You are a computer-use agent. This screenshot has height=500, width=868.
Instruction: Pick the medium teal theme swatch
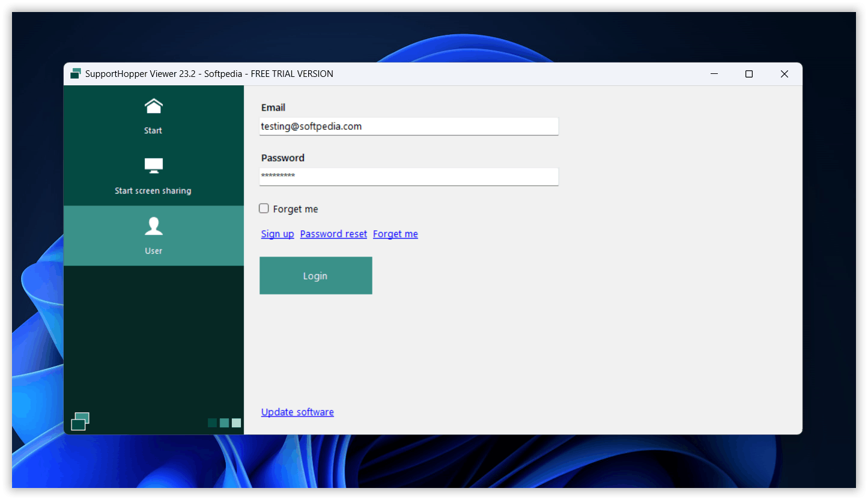coord(224,423)
